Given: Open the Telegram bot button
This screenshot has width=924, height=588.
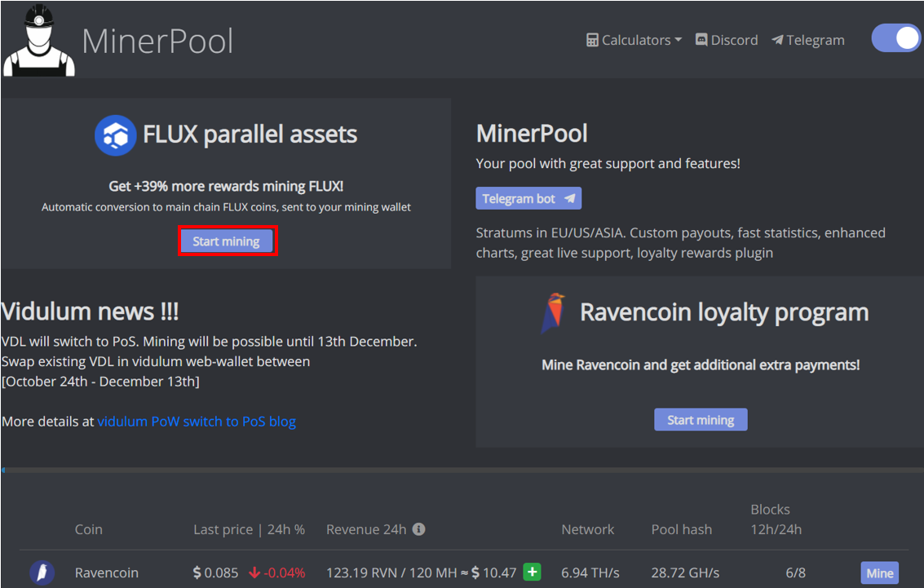Looking at the screenshot, I should [x=528, y=198].
